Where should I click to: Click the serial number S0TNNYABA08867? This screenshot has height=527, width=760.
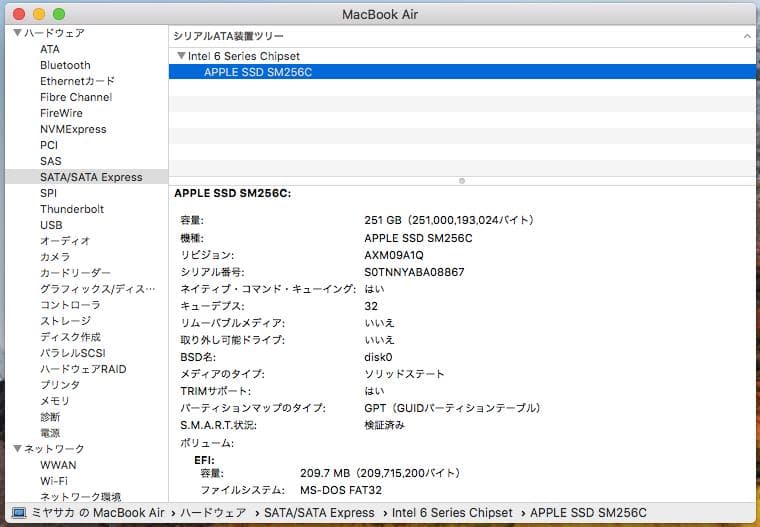(x=414, y=272)
